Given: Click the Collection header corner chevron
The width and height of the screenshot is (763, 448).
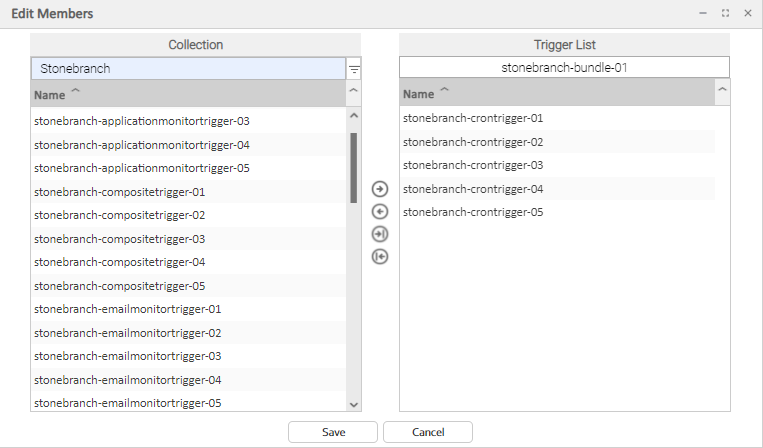Looking at the screenshot, I should 353,93.
